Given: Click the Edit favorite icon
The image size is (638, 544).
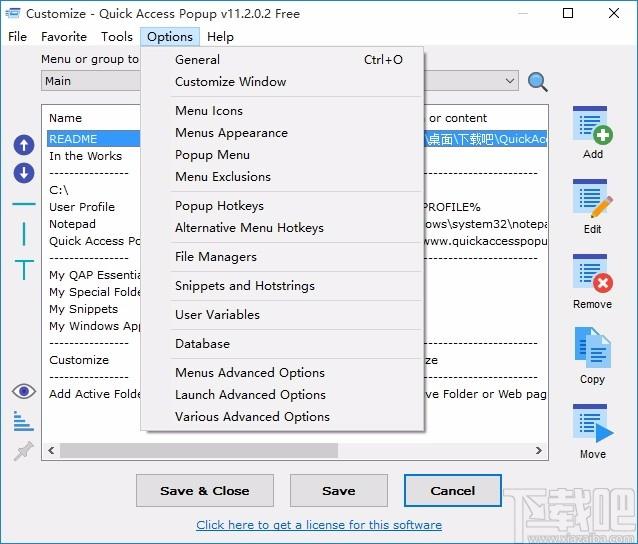Looking at the screenshot, I should (x=592, y=199).
